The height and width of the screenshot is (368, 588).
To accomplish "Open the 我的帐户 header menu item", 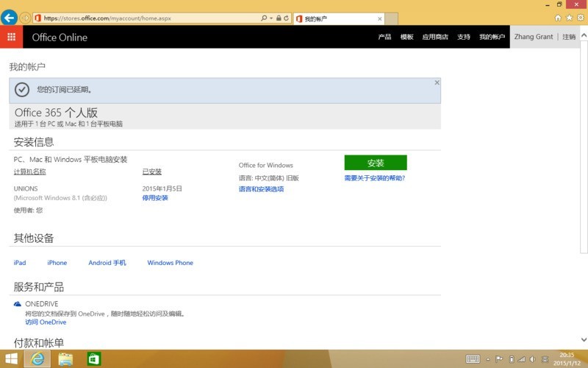I will 492,37.
